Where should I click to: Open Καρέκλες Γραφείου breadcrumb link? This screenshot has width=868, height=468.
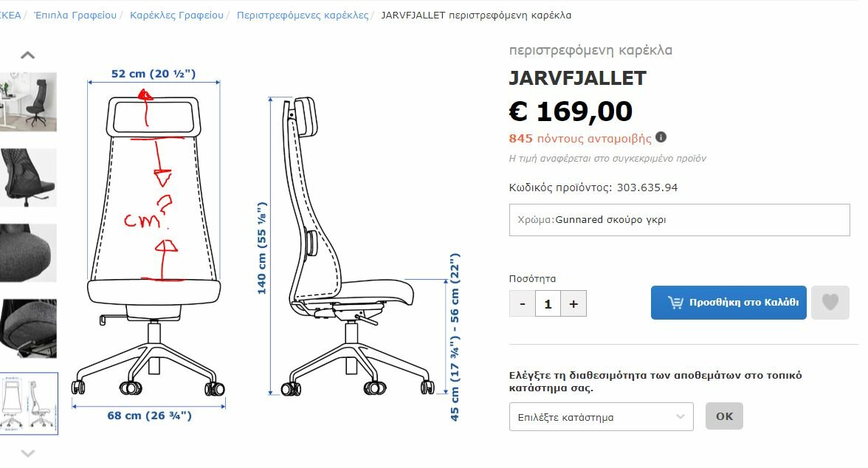[176, 15]
